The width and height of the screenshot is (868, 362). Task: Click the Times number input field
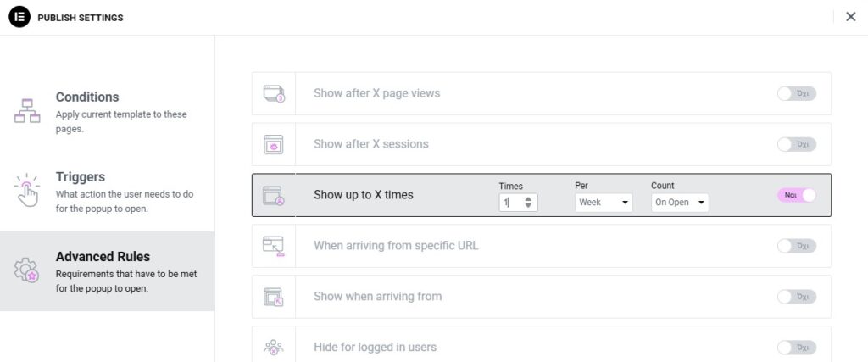pos(510,203)
